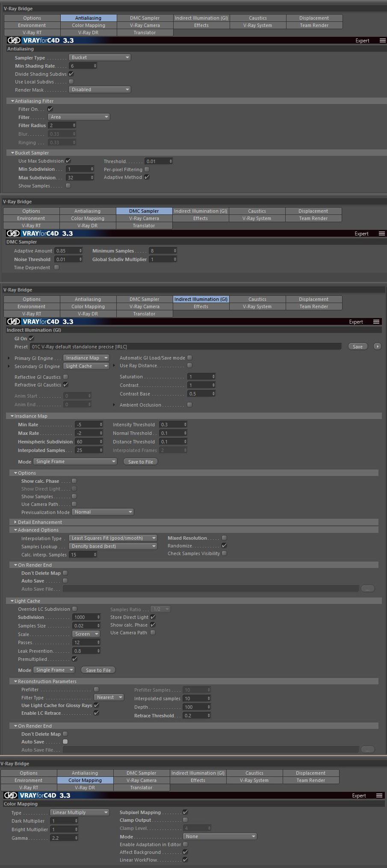Enable Automatic GI Load/Save mode
The height and width of the screenshot is (868, 387).
click(x=190, y=358)
